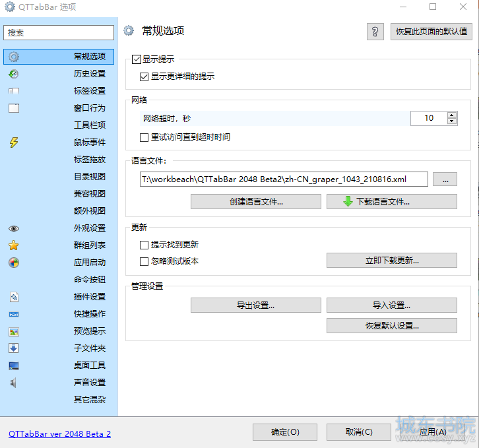Click 恢复默认设置... button
The height and width of the screenshot is (448, 479).
[x=392, y=326]
